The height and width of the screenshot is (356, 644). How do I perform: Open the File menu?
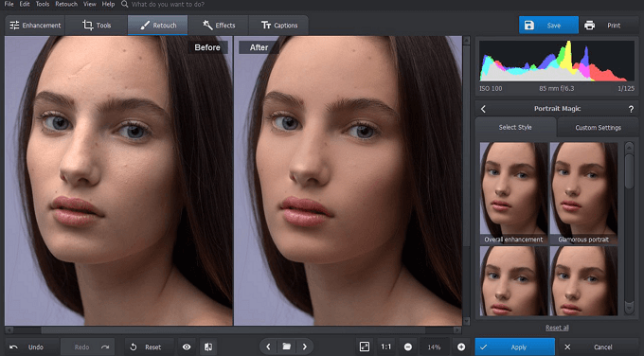[x=9, y=4]
